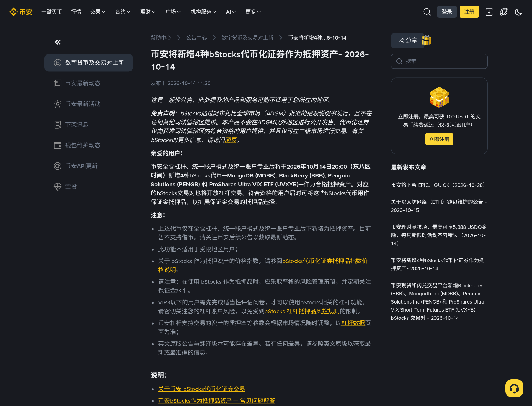The height and width of the screenshot is (406, 532).
Task: Open the 网页 link in disclaimer
Action: [x=231, y=140]
